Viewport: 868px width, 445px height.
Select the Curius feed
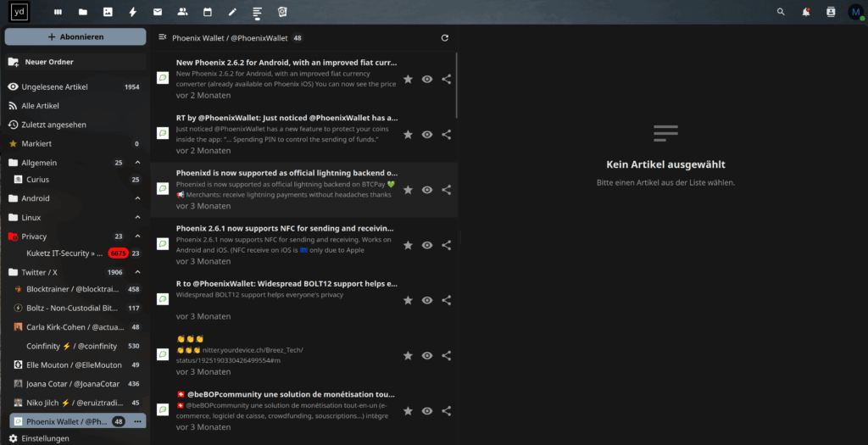pyautogui.click(x=77, y=180)
